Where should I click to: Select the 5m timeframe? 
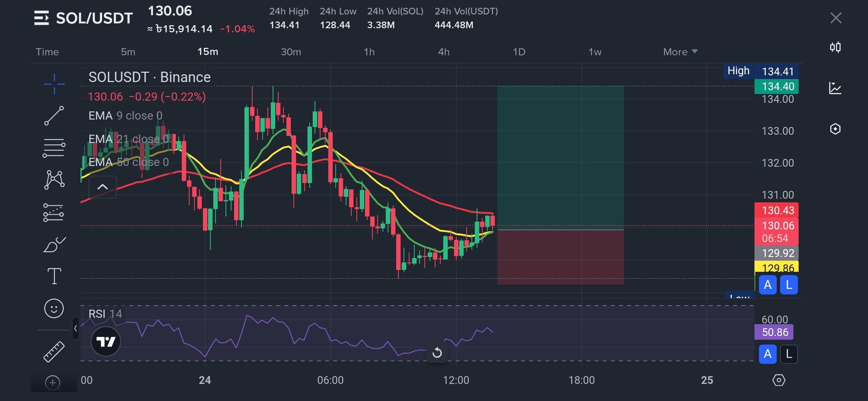point(128,52)
